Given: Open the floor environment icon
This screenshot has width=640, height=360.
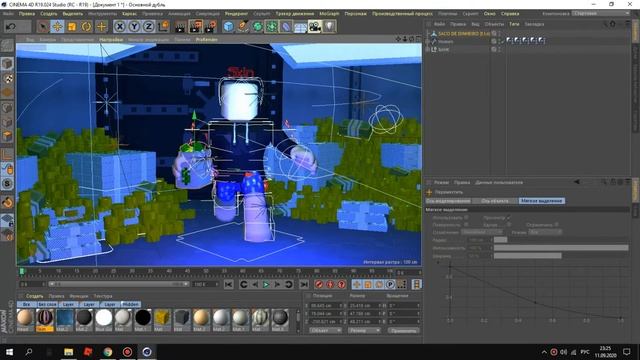Looking at the screenshot, I should (300, 27).
